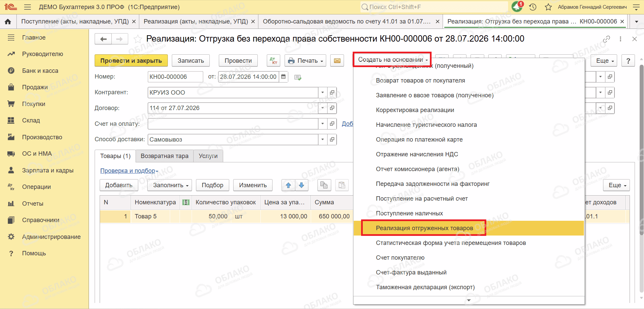Navigate forward with the right arrow
Screen dimensions: 644x309
coord(120,39)
